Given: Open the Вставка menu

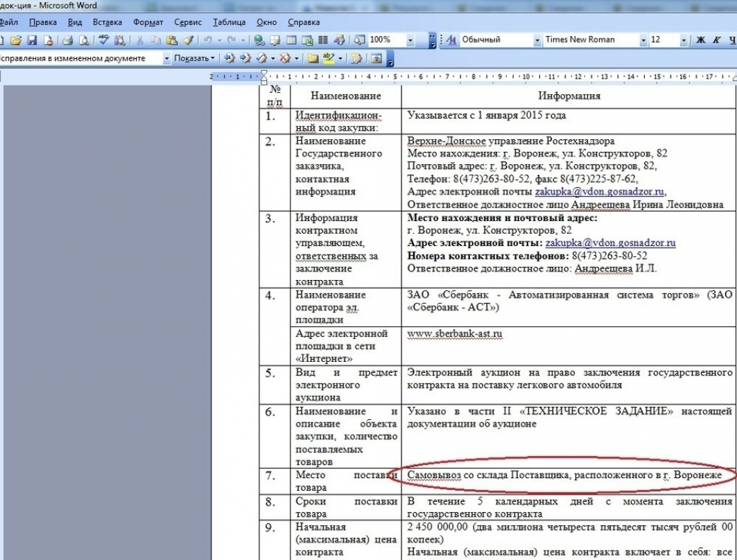Looking at the screenshot, I should pos(106,22).
